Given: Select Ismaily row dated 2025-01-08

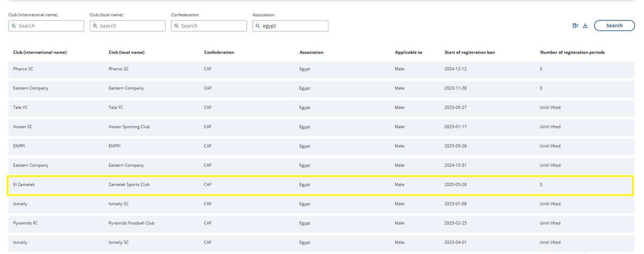Looking at the screenshot, I should pyautogui.click(x=321, y=204).
